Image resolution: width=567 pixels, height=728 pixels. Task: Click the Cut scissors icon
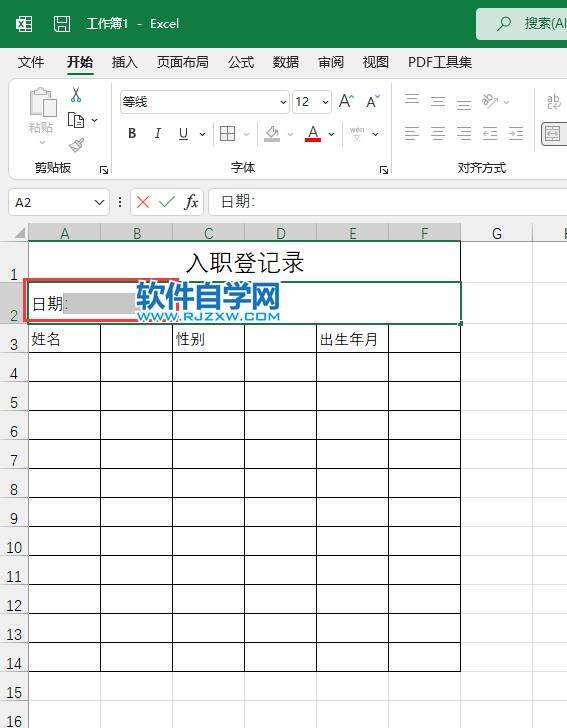point(76,94)
